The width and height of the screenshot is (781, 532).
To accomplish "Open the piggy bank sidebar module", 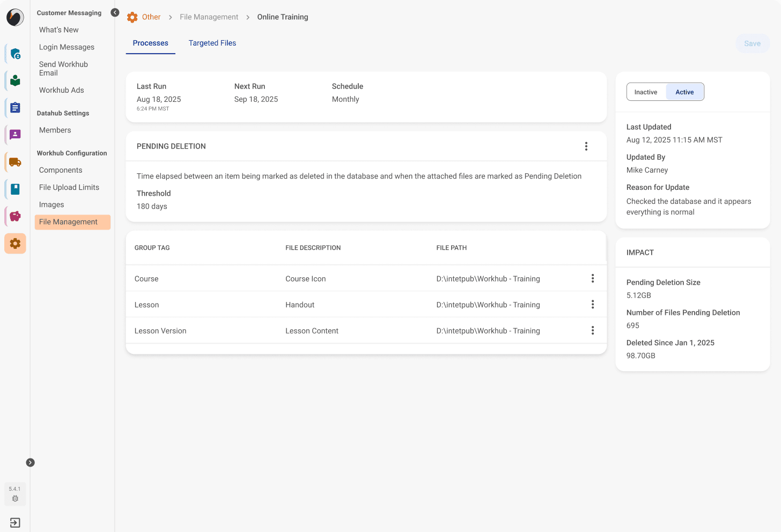I will coord(15,216).
